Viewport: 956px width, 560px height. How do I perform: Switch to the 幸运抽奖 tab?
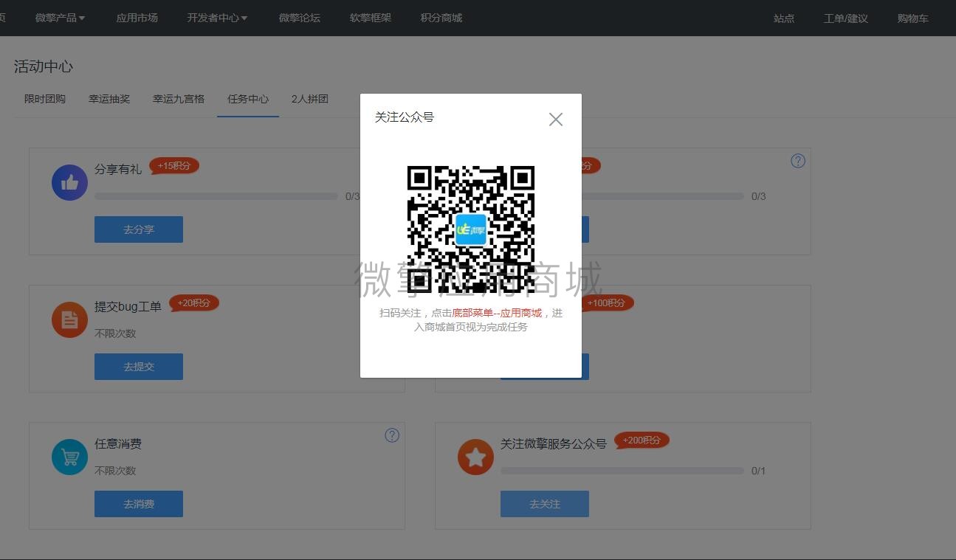point(109,99)
